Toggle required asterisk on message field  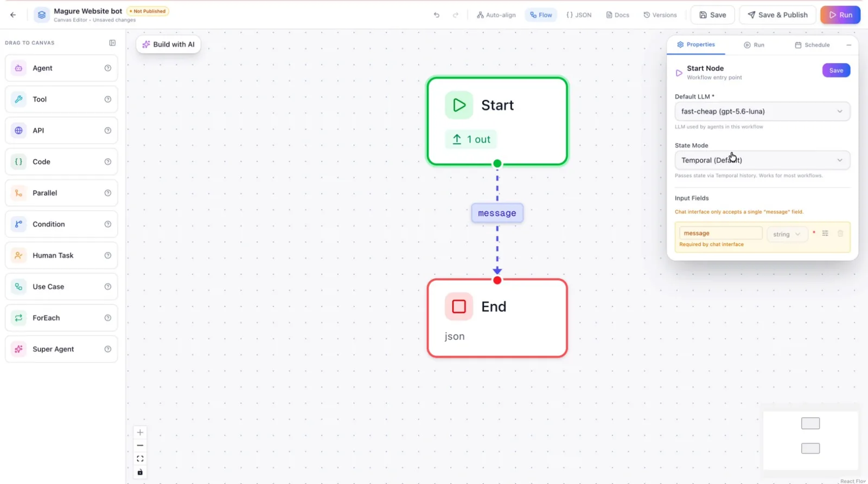tap(814, 233)
